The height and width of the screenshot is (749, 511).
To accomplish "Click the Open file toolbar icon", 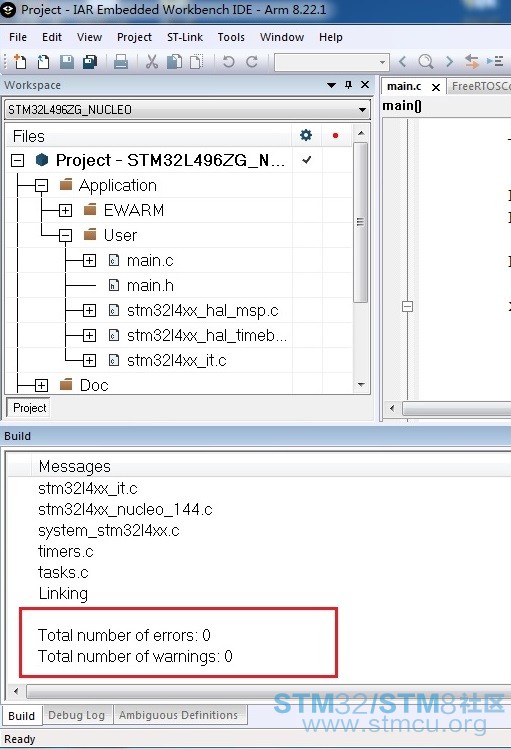I will 43,62.
